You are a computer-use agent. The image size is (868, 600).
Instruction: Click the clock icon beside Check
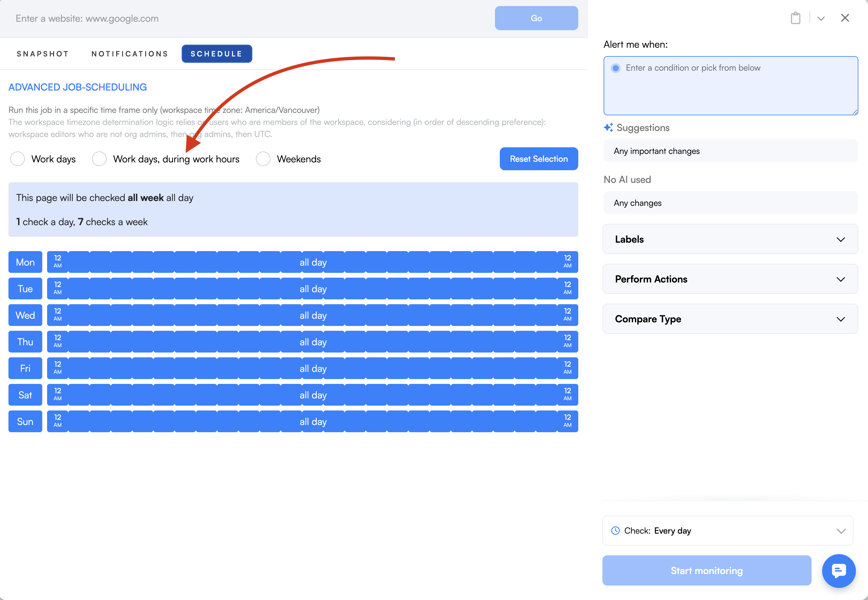click(615, 531)
